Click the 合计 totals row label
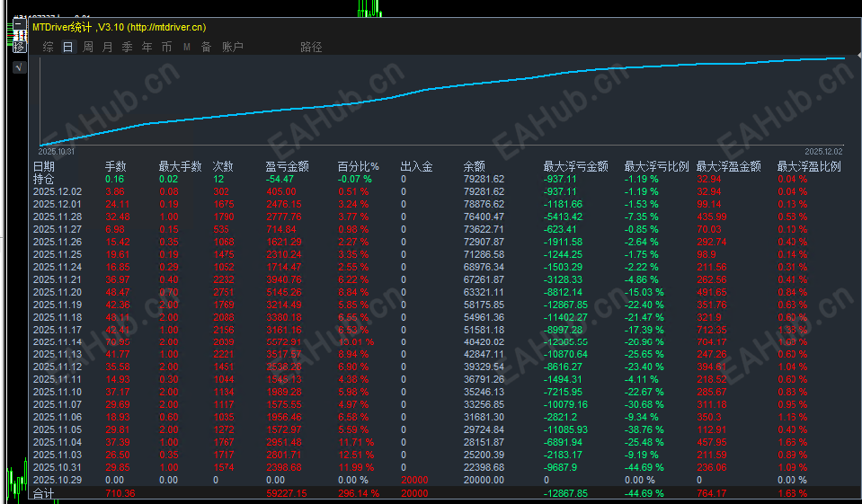The image size is (862, 504). point(43,493)
